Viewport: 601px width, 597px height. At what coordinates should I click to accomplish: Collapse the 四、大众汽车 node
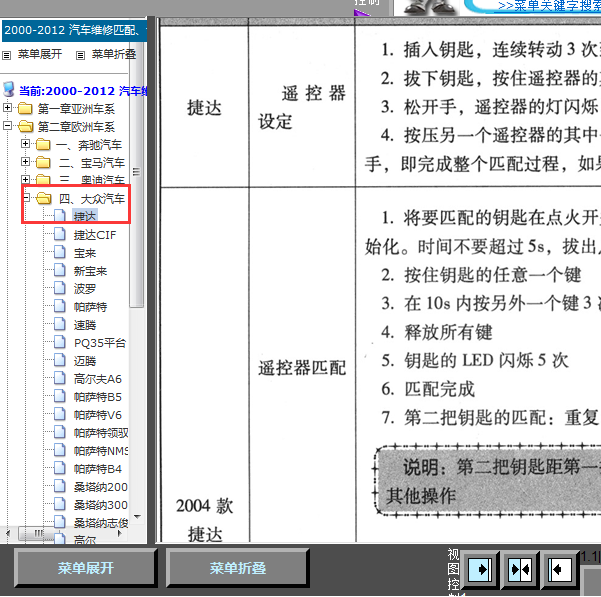pos(26,197)
